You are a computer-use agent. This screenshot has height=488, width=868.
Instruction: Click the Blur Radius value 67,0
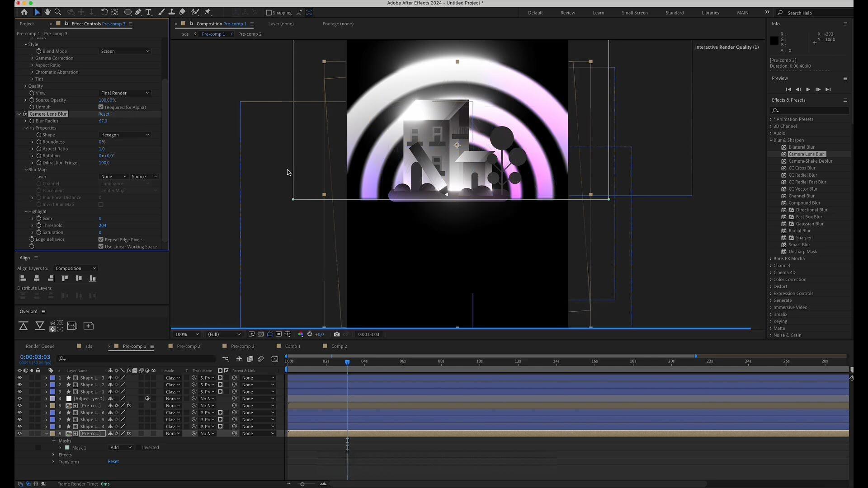coord(103,121)
